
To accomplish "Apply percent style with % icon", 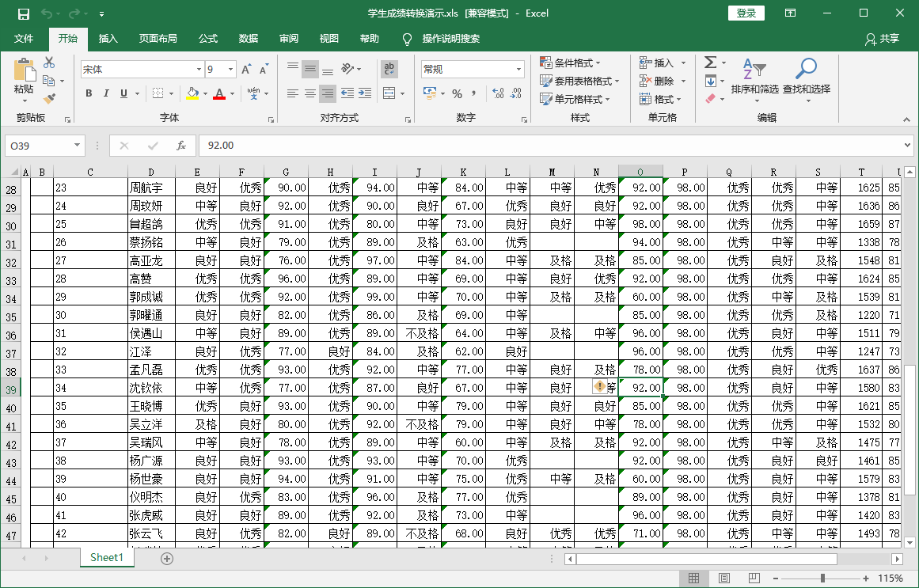I will pos(458,93).
